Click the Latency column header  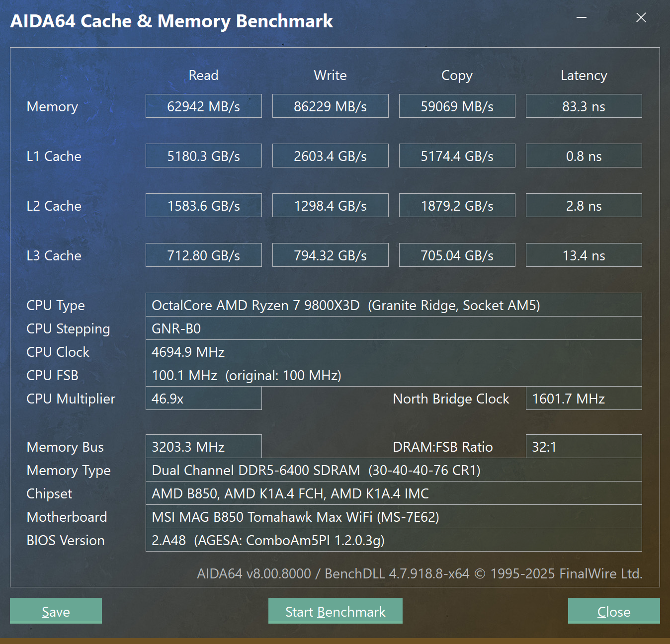[584, 76]
